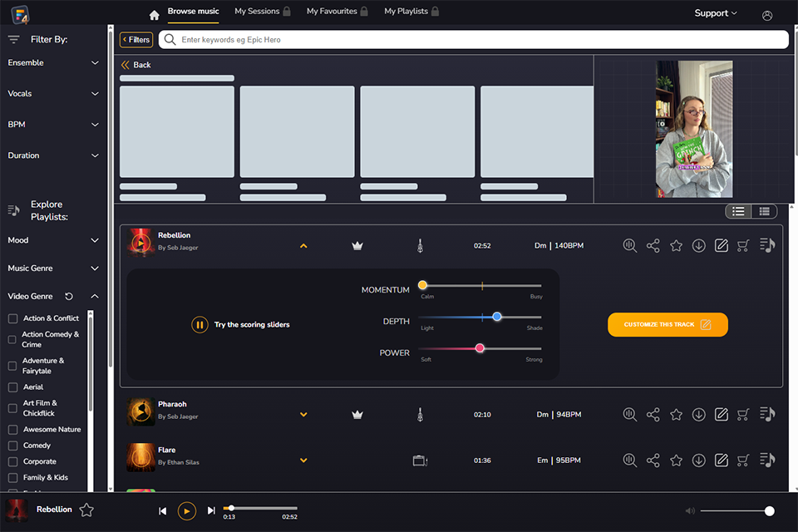Screen dimensions: 798x532
Task: Find similar tracks for Flare
Action: click(629, 461)
